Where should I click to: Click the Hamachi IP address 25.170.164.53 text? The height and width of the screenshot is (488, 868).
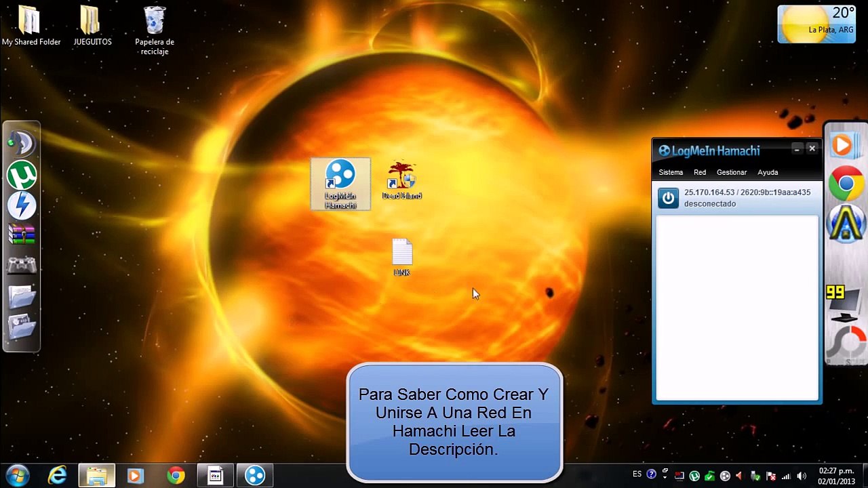click(709, 192)
